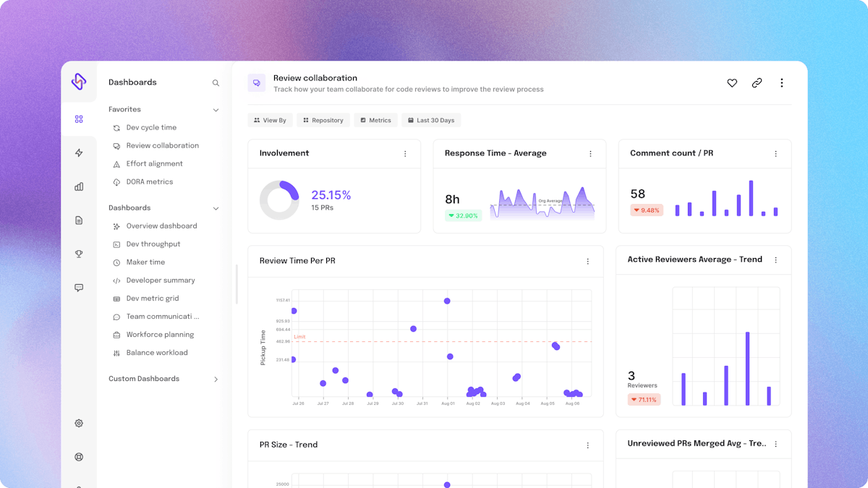Copy the dashboard link via the link icon

757,82
